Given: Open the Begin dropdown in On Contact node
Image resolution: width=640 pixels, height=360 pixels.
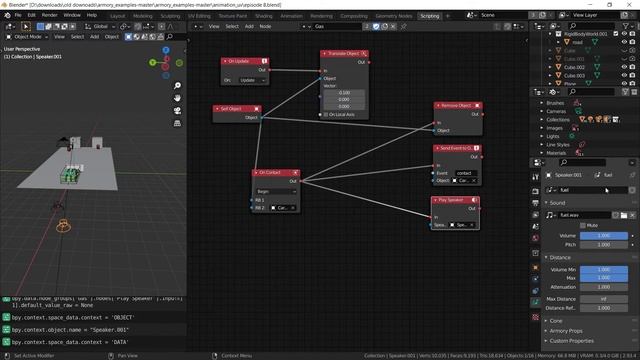Looking at the screenshot, I should (x=276, y=191).
